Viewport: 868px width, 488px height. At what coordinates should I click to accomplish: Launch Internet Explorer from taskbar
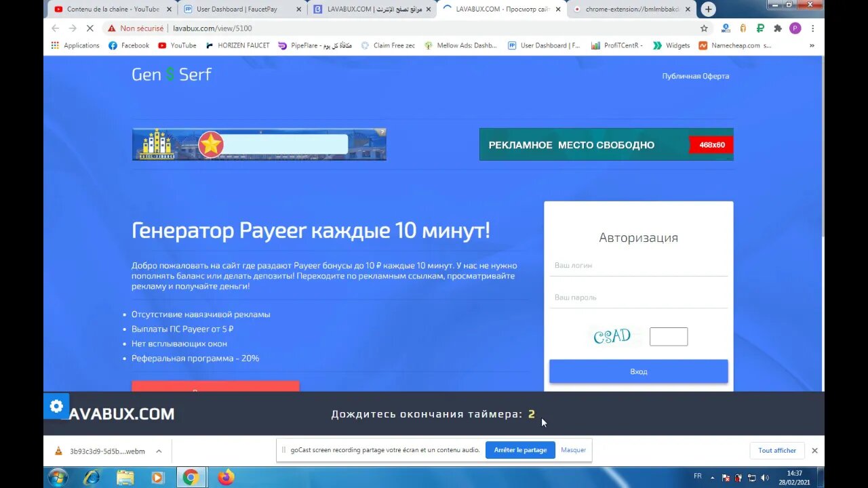pos(92,477)
